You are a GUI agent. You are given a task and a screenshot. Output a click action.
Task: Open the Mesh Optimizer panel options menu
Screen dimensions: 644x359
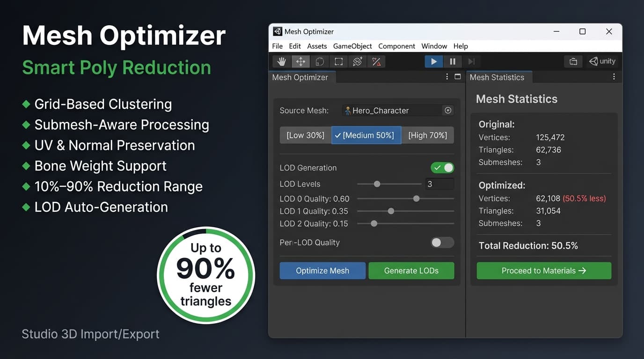pos(446,76)
